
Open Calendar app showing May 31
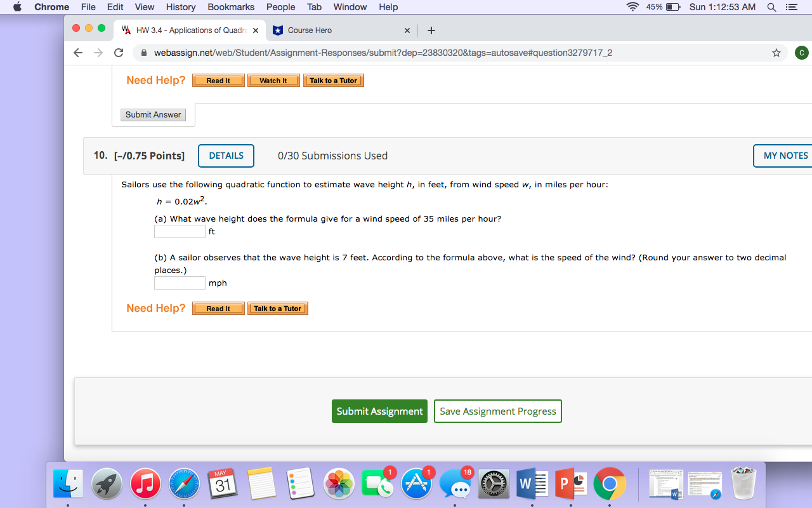[223, 485]
